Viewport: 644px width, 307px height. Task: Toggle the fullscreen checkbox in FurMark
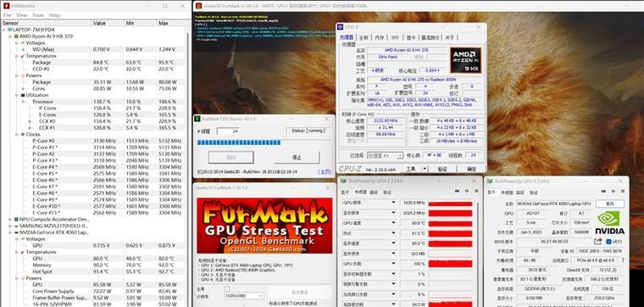click(x=227, y=289)
